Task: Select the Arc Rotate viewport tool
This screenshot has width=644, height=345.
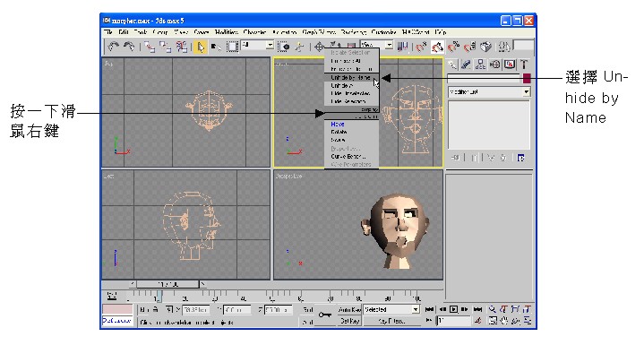Action: pos(516,321)
